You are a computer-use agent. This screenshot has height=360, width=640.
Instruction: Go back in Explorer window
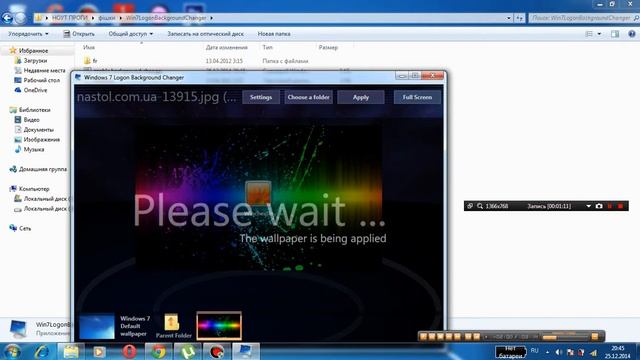pos(7,18)
